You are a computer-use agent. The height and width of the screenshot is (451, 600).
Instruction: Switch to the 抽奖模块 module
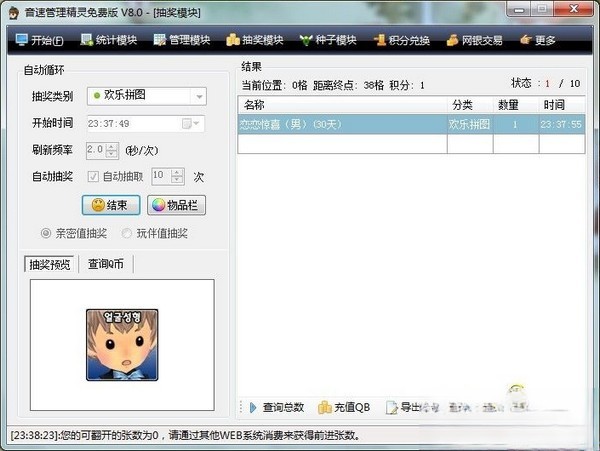[255, 41]
